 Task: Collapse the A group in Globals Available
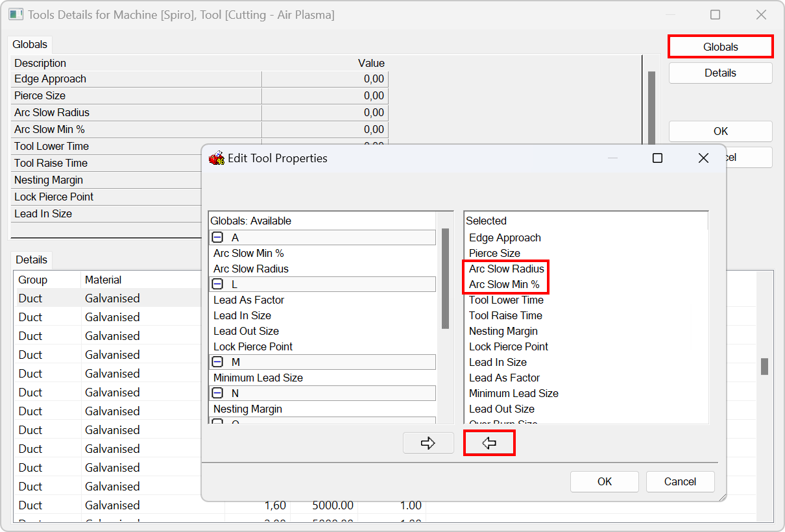217,237
